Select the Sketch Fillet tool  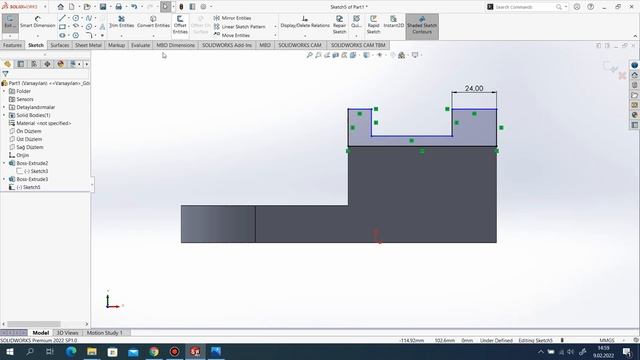click(89, 36)
